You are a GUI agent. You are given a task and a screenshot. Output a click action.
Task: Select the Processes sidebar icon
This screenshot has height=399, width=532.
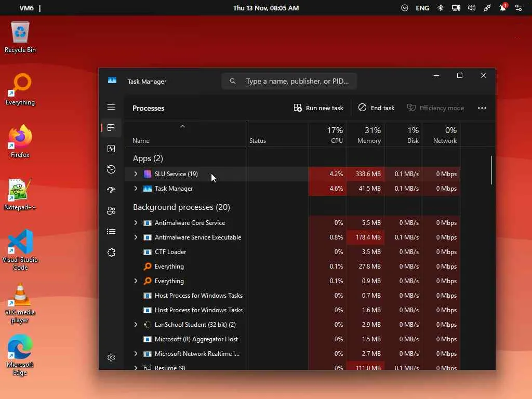111,128
